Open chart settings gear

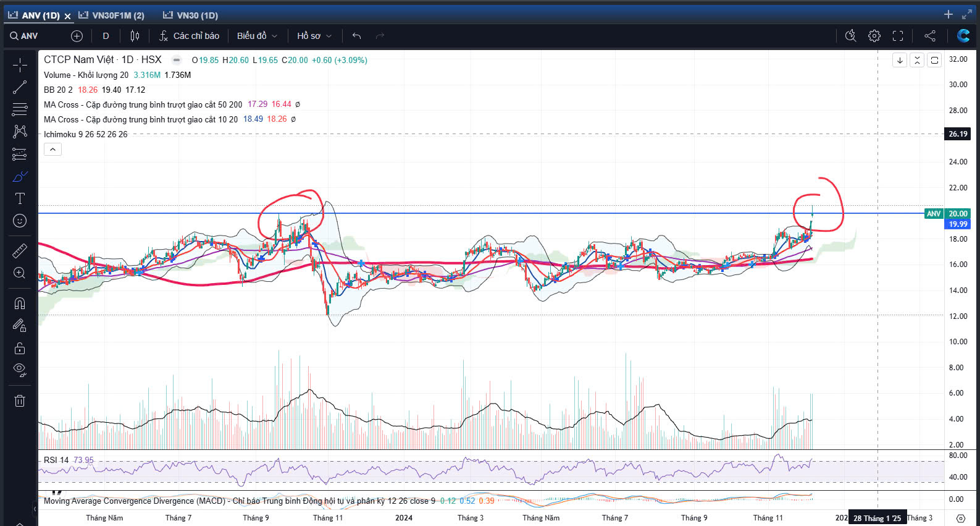874,36
